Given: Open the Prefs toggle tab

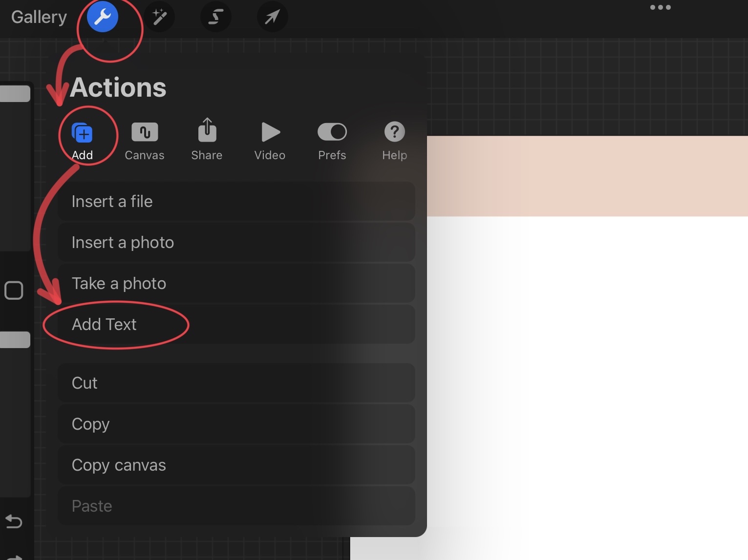Looking at the screenshot, I should (x=332, y=140).
